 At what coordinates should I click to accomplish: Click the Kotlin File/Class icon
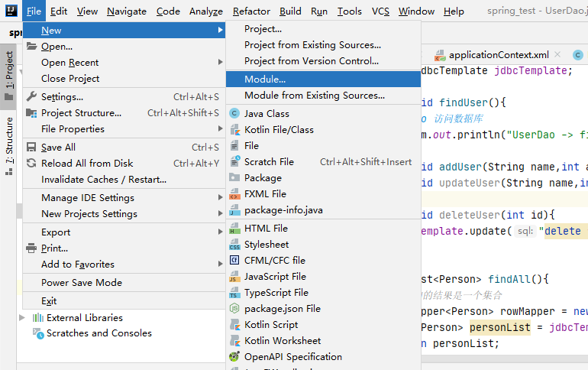pos(234,130)
